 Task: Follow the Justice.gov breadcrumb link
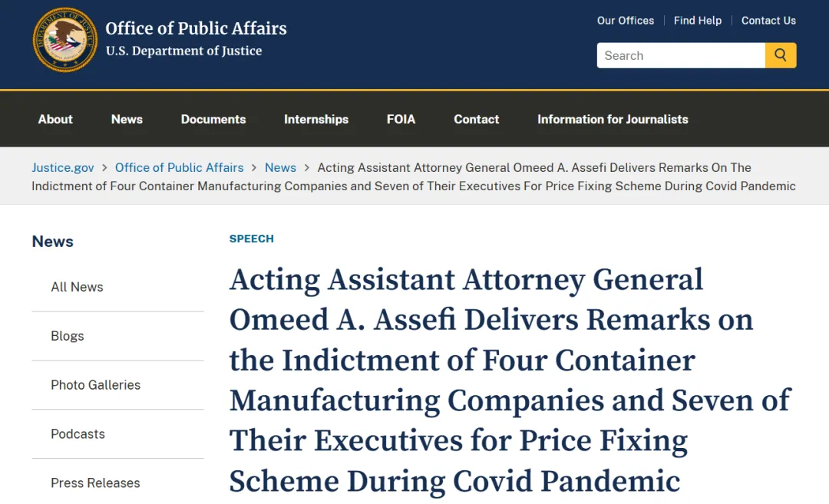pos(63,167)
